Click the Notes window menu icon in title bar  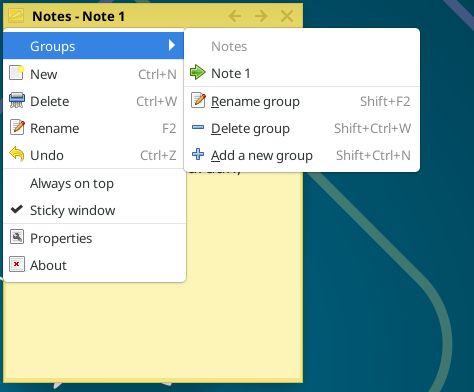tap(16, 16)
